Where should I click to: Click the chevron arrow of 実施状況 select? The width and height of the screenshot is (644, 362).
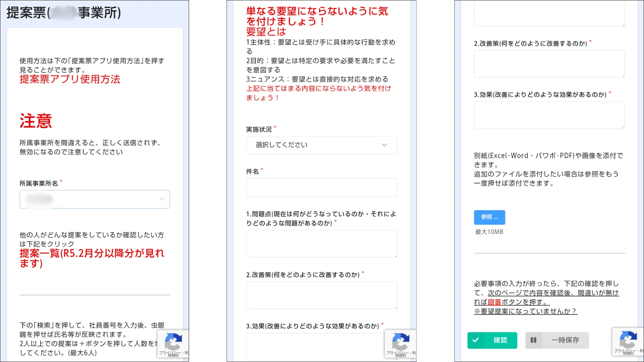click(384, 145)
